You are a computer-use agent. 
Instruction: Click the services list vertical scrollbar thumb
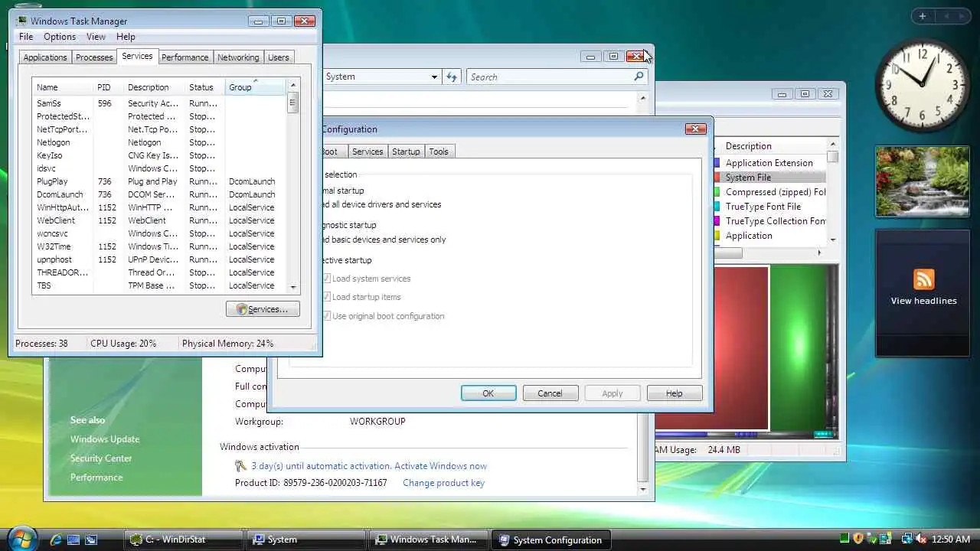click(292, 103)
